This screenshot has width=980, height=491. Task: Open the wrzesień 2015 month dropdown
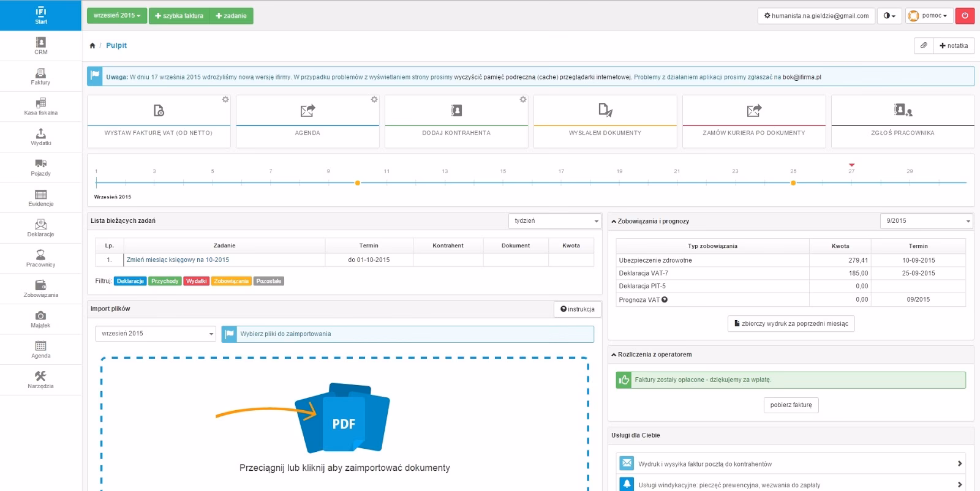(117, 16)
